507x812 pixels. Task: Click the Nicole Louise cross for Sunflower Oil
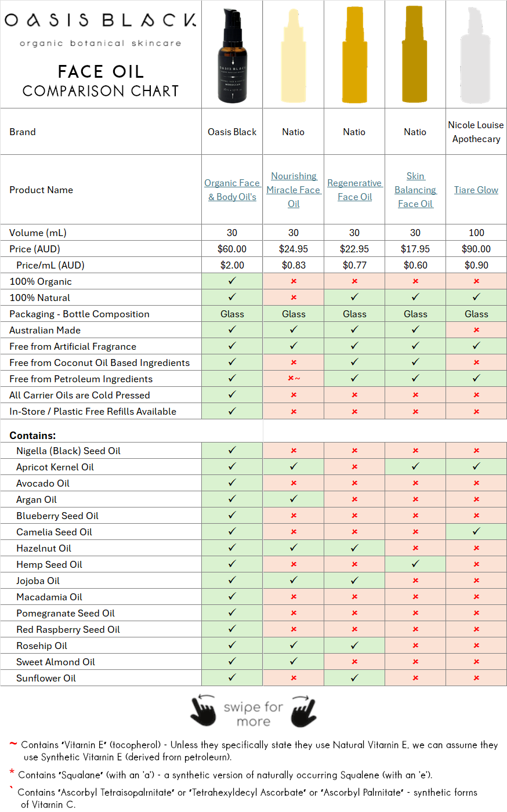(x=476, y=678)
